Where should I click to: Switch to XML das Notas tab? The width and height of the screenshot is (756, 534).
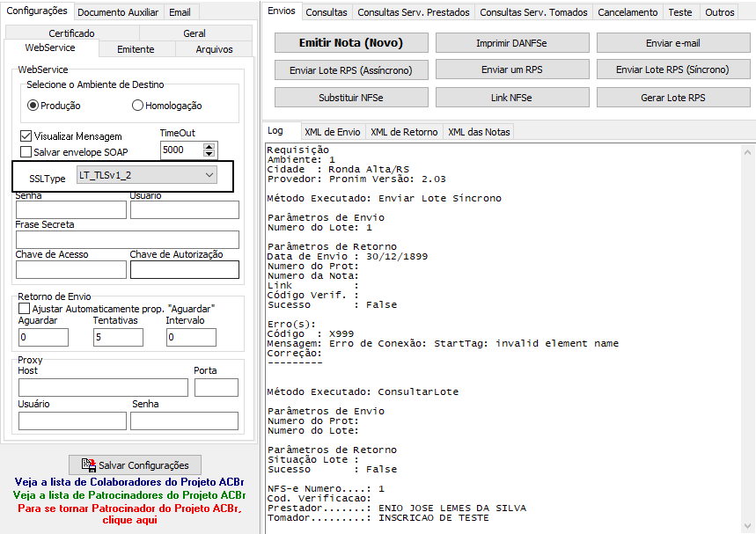click(479, 132)
